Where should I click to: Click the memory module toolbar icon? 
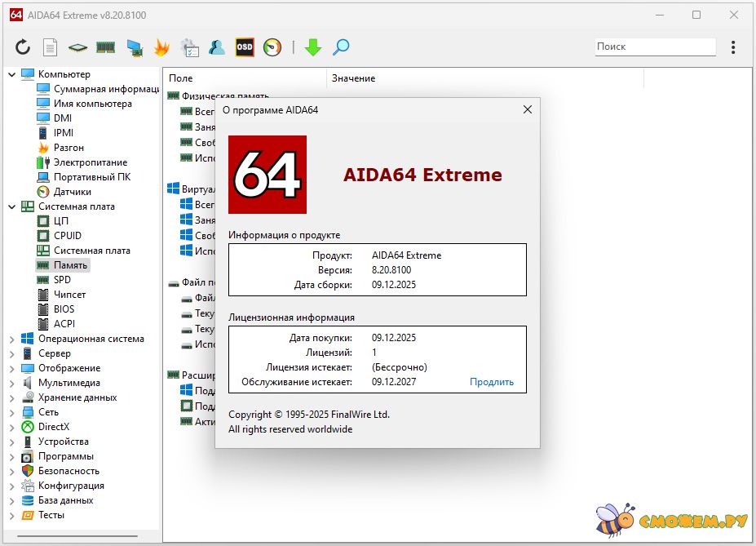coord(105,47)
